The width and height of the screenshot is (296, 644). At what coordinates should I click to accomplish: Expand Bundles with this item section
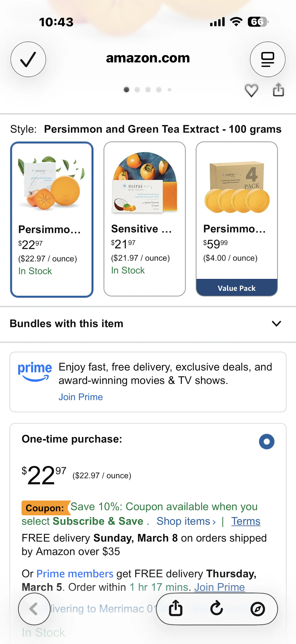[x=276, y=324]
